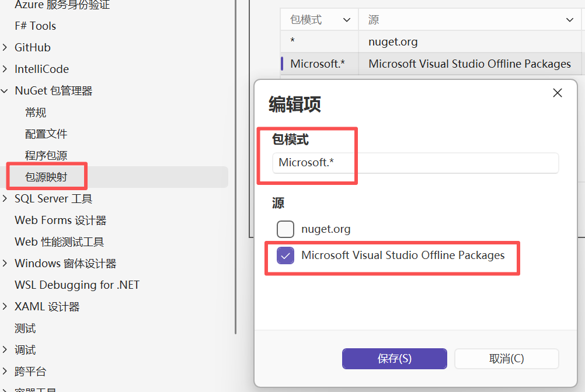The width and height of the screenshot is (585, 392).
Task: Expand the SQL Server 工具 node
Action: coord(5,199)
